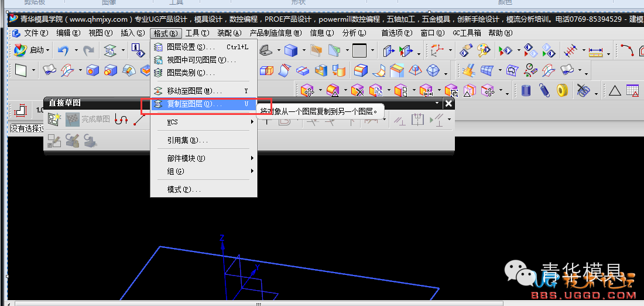Open the dropdown next to the shaded cube
This screenshot has width=644, height=306.
(304, 51)
